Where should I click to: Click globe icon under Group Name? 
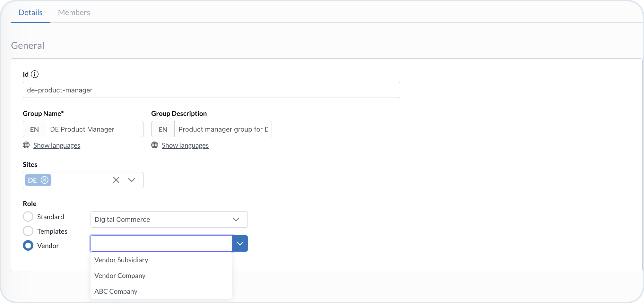tap(26, 145)
